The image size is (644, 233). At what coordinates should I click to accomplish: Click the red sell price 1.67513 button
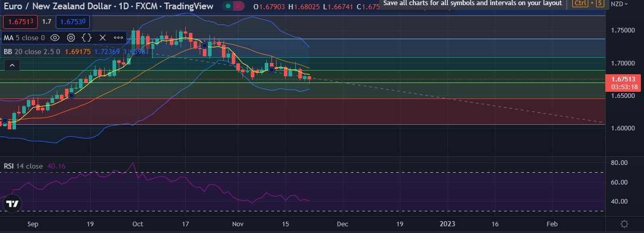[x=20, y=22]
